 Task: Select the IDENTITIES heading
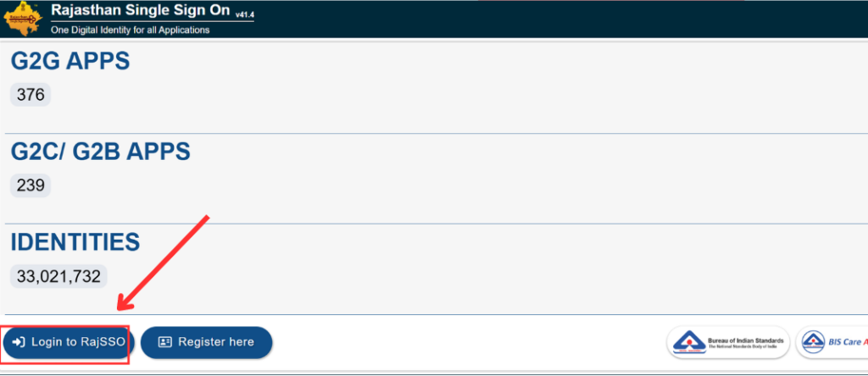[x=75, y=241]
